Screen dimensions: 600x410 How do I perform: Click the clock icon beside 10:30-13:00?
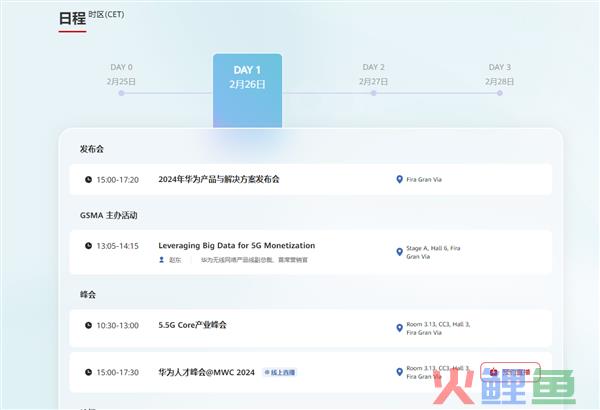pyautogui.click(x=88, y=325)
